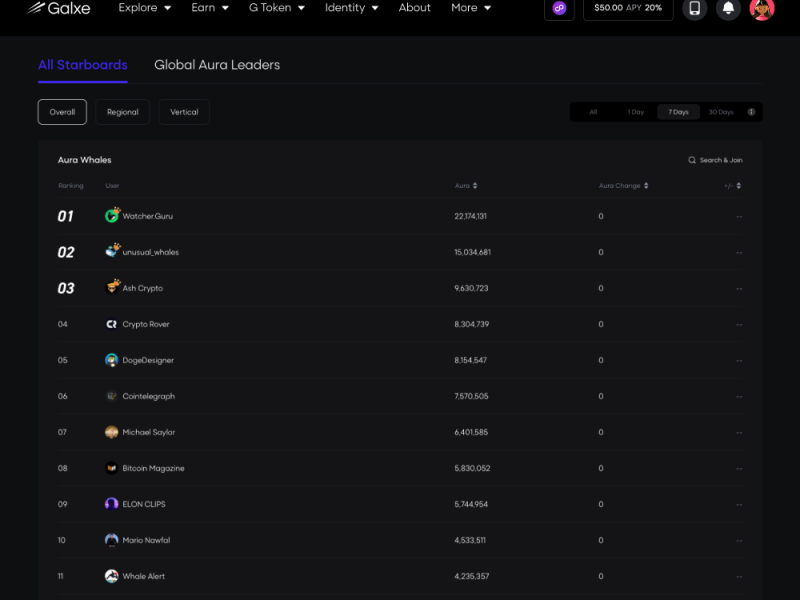Select the 7 Days time range
The image size is (800, 600).
678,112
